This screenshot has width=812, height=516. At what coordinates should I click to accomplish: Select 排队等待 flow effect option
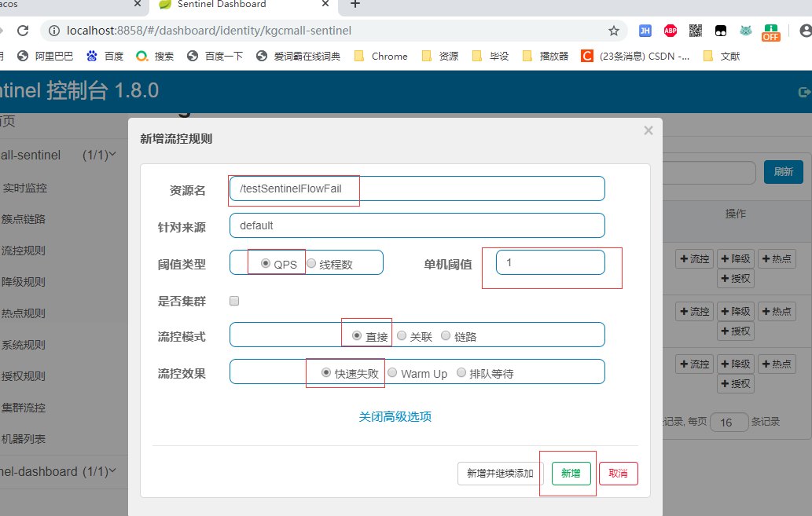click(461, 373)
